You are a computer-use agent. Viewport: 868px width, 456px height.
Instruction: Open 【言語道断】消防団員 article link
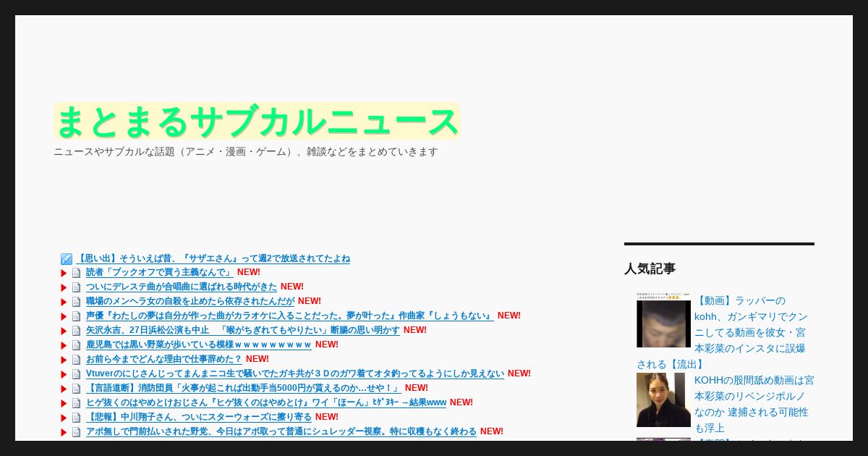pyautogui.click(x=244, y=389)
